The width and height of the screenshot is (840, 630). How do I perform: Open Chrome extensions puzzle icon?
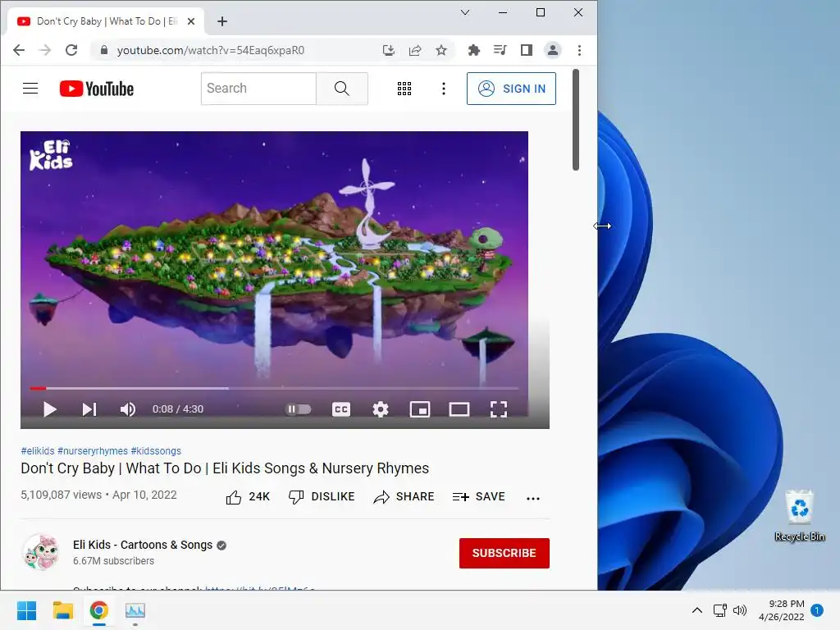[473, 50]
